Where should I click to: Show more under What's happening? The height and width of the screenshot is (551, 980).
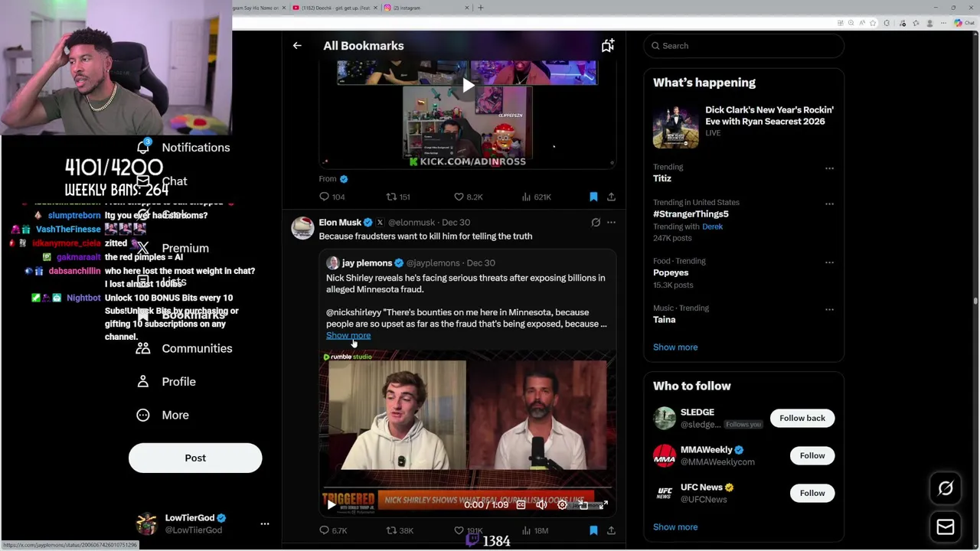pos(675,347)
